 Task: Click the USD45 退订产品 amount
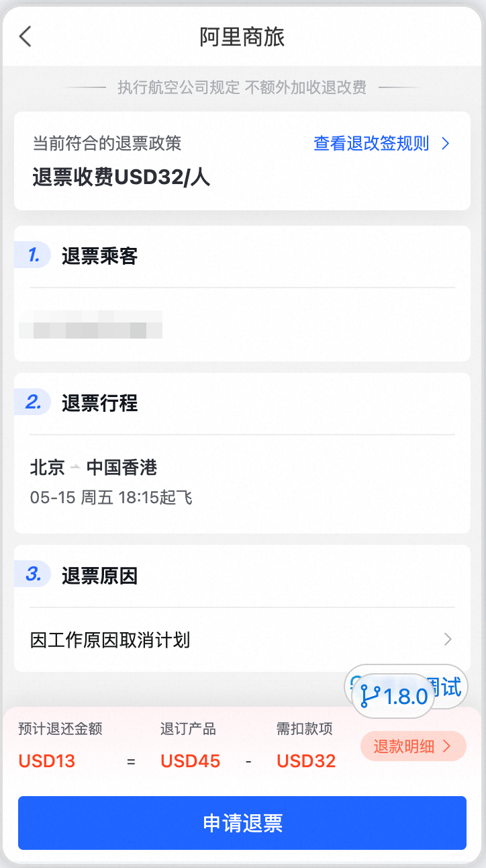(190, 761)
